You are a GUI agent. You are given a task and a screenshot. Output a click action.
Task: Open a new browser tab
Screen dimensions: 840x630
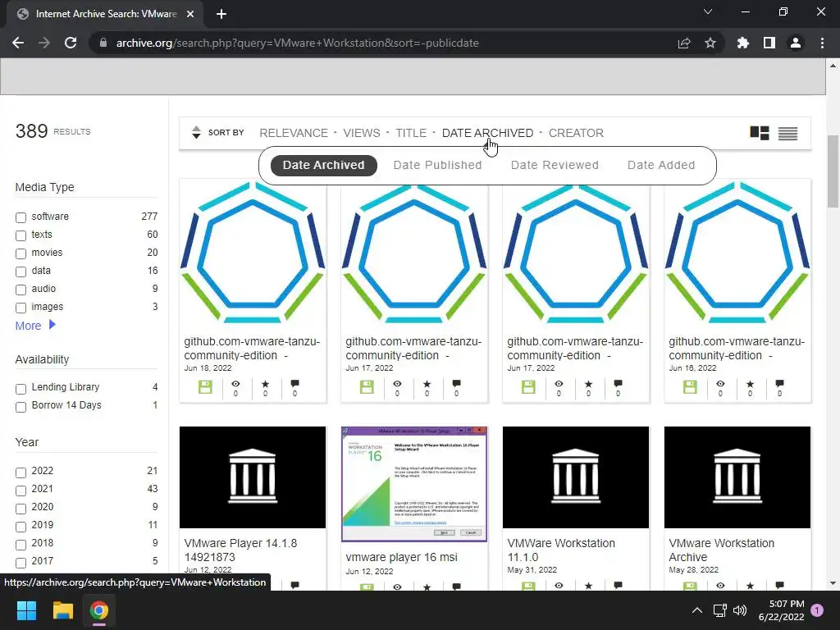[x=221, y=14]
